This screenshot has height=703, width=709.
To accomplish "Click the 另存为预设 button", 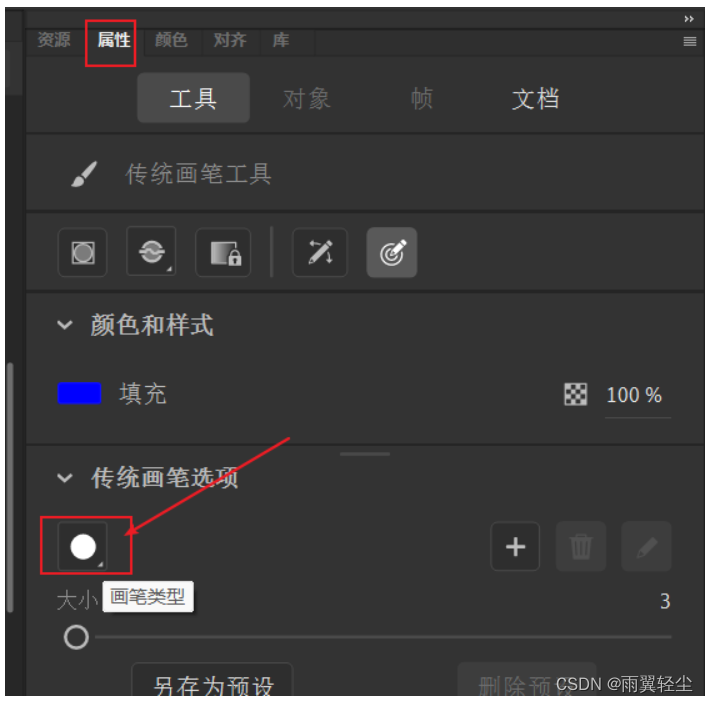I will [213, 683].
